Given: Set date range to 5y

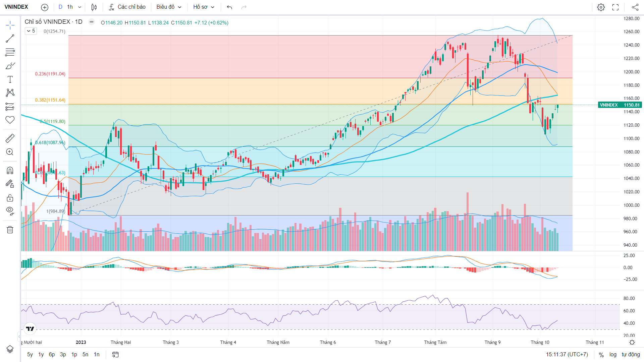Looking at the screenshot, I should (x=30, y=355).
